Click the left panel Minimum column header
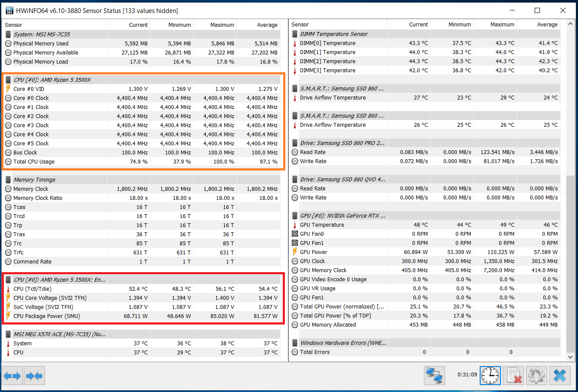578x392 pixels. point(171,25)
